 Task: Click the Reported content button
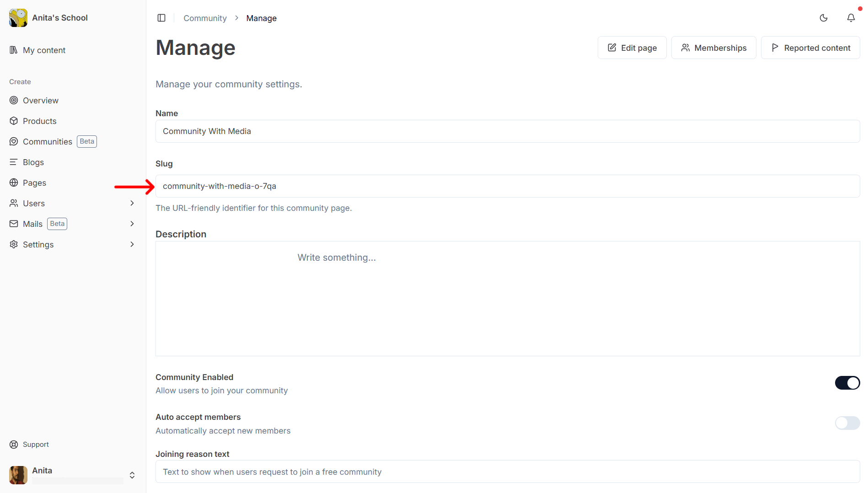tap(810, 48)
